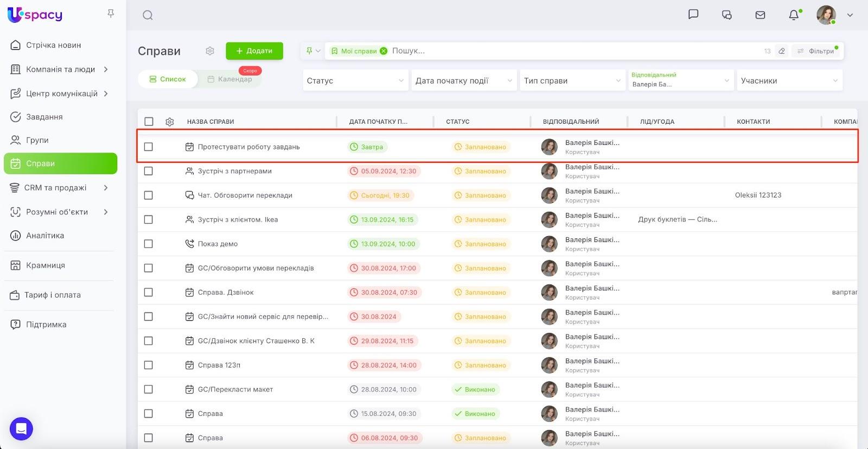The image size is (868, 449).
Task: Open settings gear next to Справи title
Action: point(210,51)
